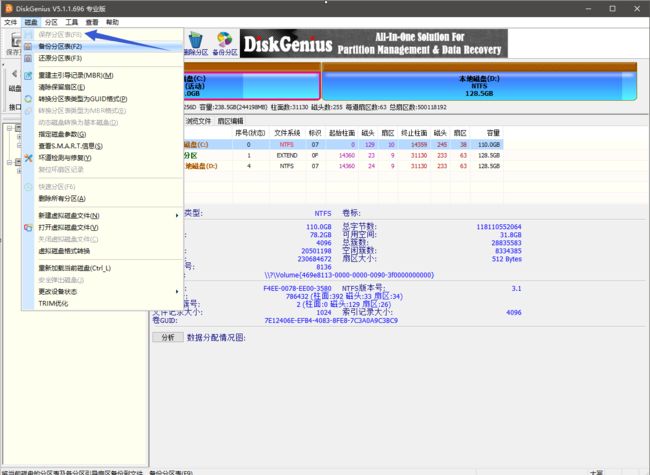This screenshot has width=650, height=475.
Task: Select the 110.0GB capacity cell in C: row
Action: pyautogui.click(x=489, y=145)
